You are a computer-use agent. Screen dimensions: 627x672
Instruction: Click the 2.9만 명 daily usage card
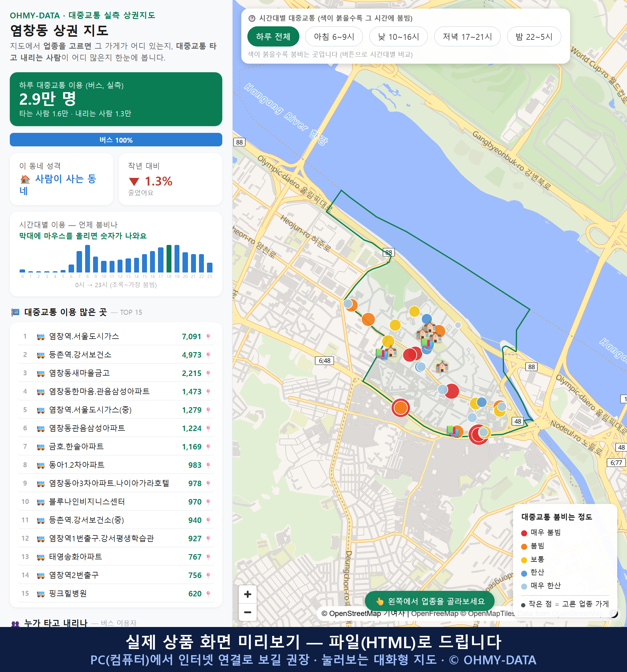[x=116, y=99]
